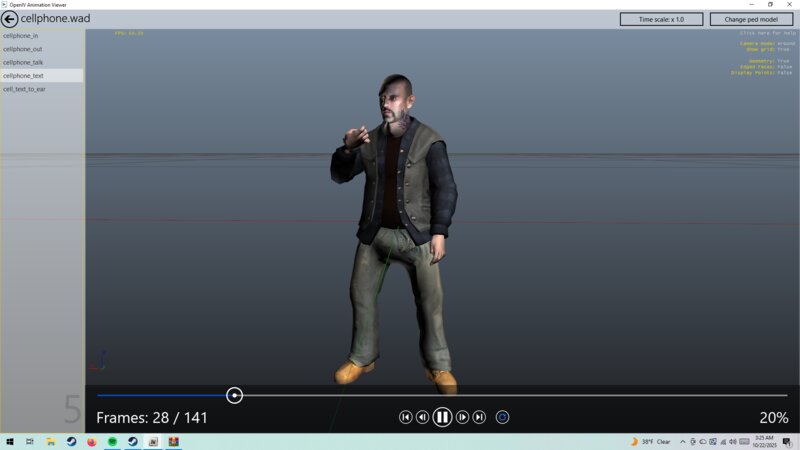Click the Time scale x 1.0 button
The image size is (800, 450).
click(661, 19)
